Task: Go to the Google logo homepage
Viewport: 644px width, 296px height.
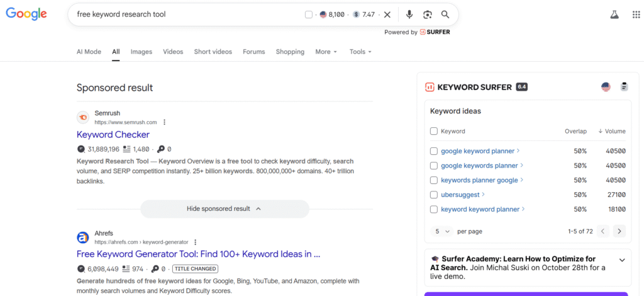Action: coord(26,14)
